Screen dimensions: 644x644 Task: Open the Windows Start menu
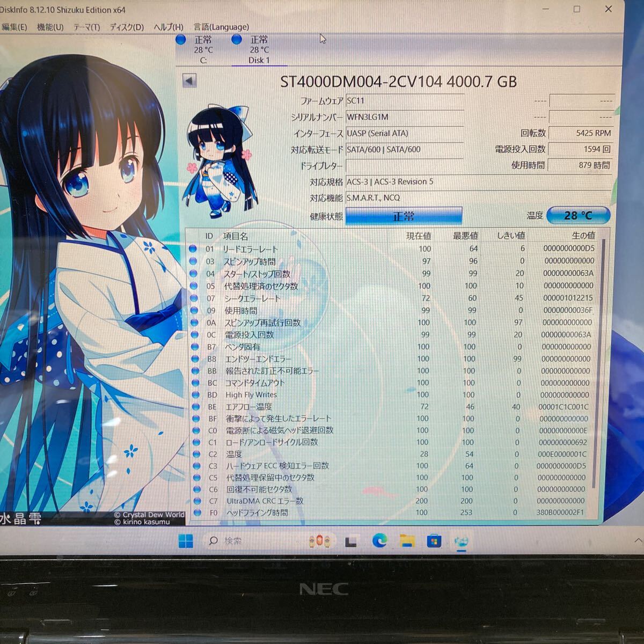(x=186, y=541)
